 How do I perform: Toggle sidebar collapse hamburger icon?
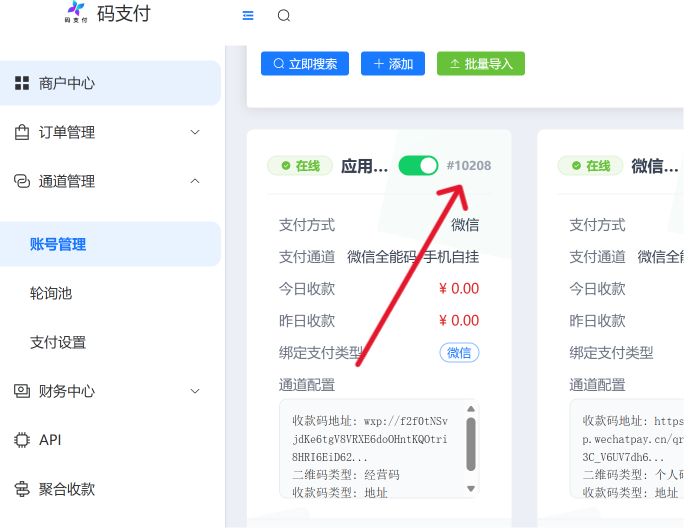click(x=248, y=16)
